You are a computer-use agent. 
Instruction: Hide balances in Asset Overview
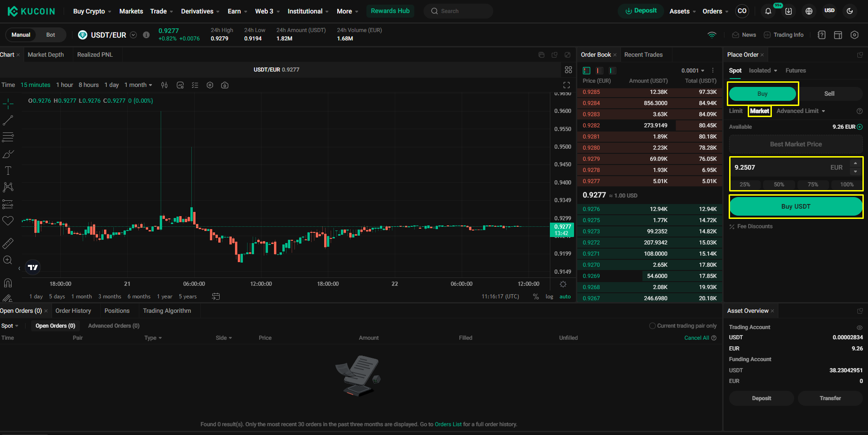(x=859, y=327)
